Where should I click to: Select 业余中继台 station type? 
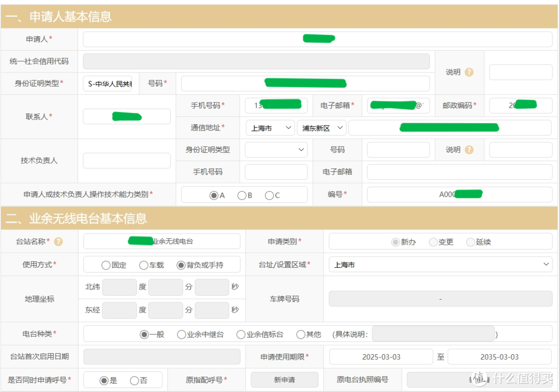click(182, 335)
